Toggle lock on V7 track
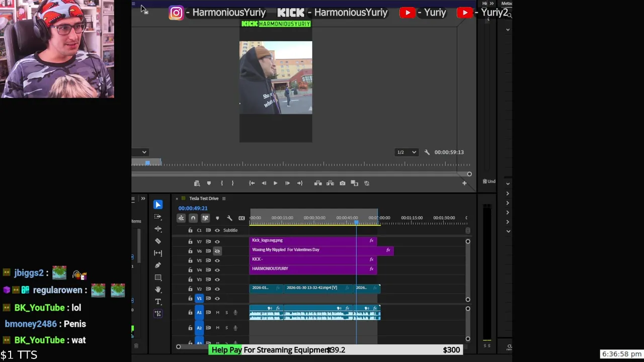644x362 pixels. tap(190, 241)
